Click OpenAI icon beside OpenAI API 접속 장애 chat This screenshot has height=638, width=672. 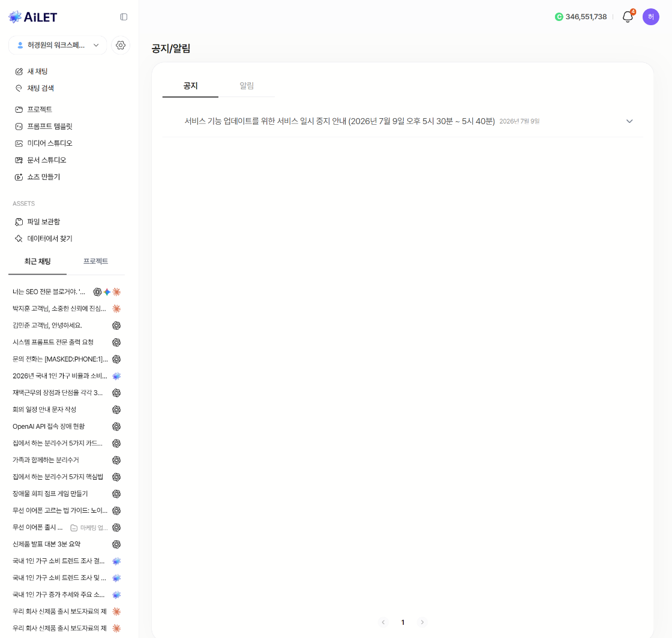click(x=116, y=426)
